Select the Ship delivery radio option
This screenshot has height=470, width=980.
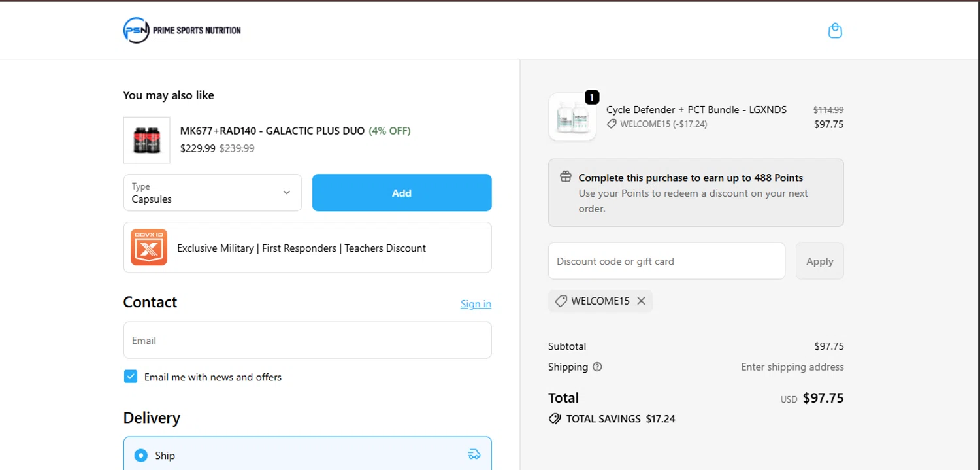click(140, 455)
